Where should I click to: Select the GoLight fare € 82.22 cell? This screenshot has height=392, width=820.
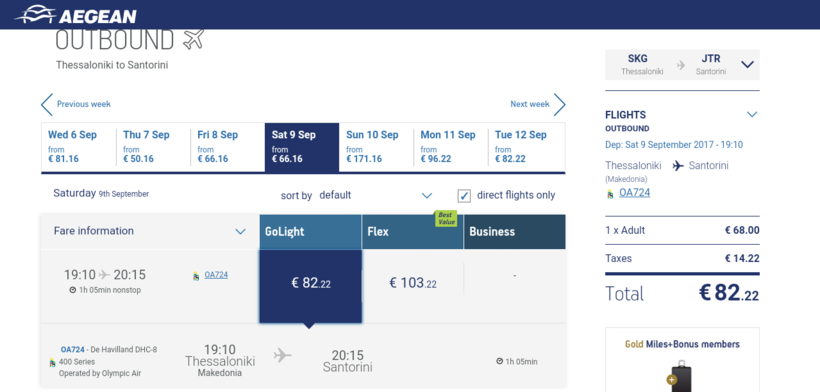click(x=311, y=286)
